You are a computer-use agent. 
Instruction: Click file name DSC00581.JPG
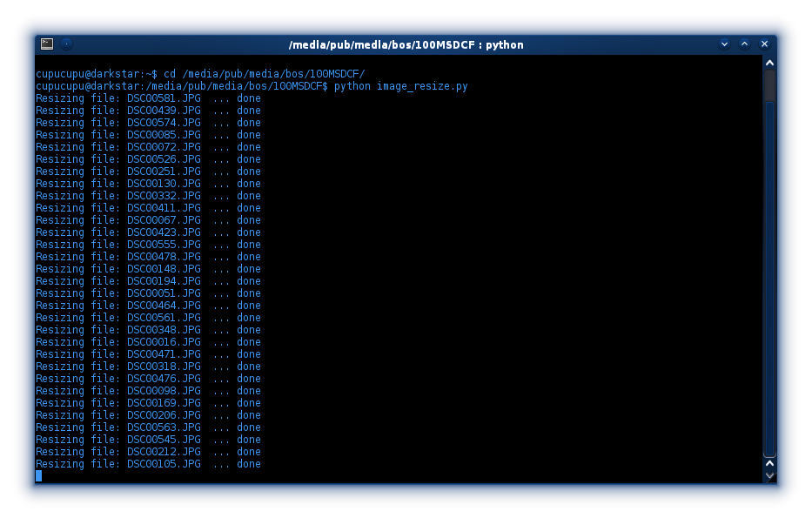pos(164,98)
